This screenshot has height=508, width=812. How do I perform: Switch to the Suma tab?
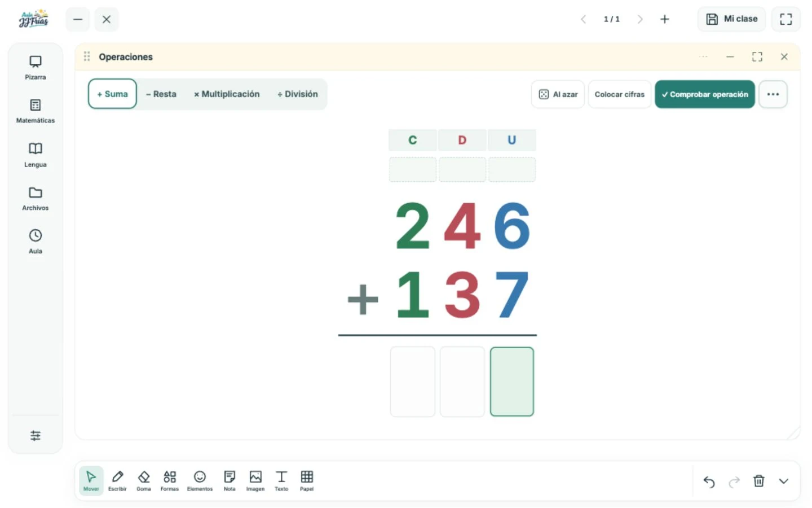click(112, 94)
